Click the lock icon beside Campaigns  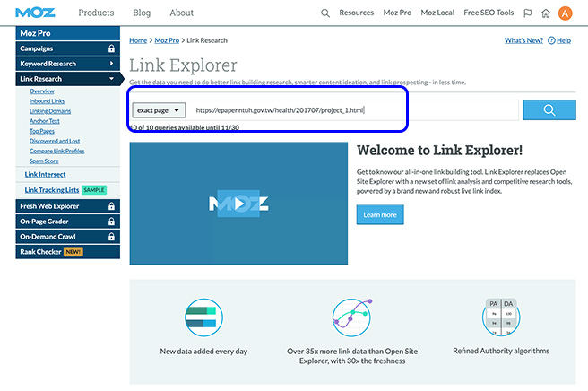click(x=111, y=48)
